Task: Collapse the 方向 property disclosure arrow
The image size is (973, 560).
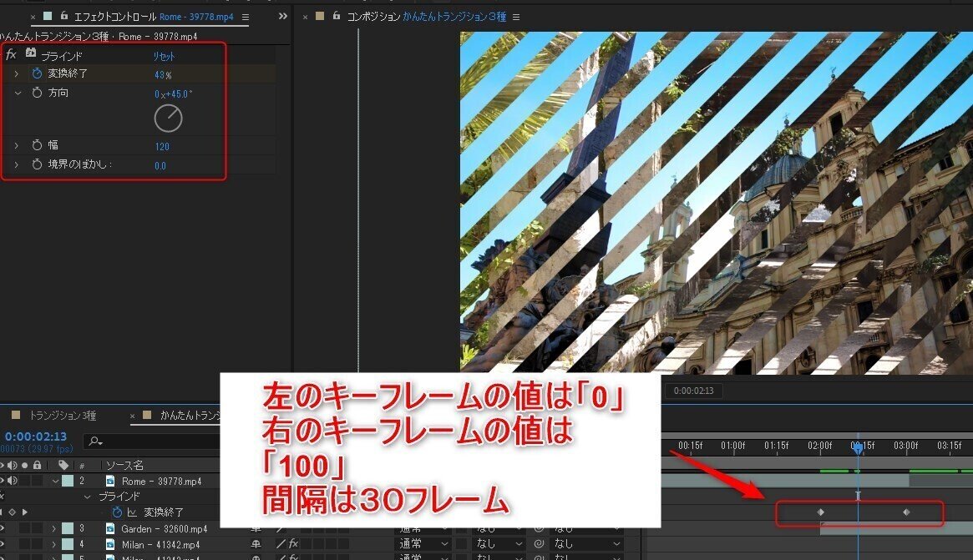Action: pos(17,93)
